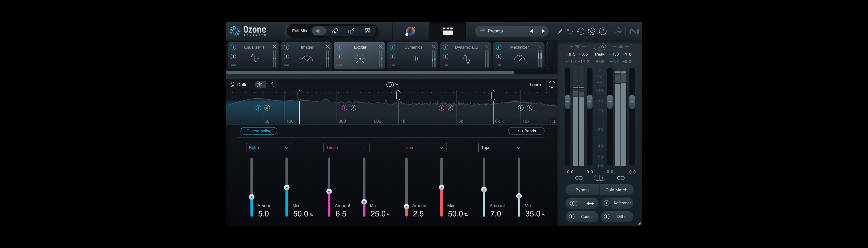868x248 pixels.
Task: Link the input gain faders
Action: pos(579,178)
